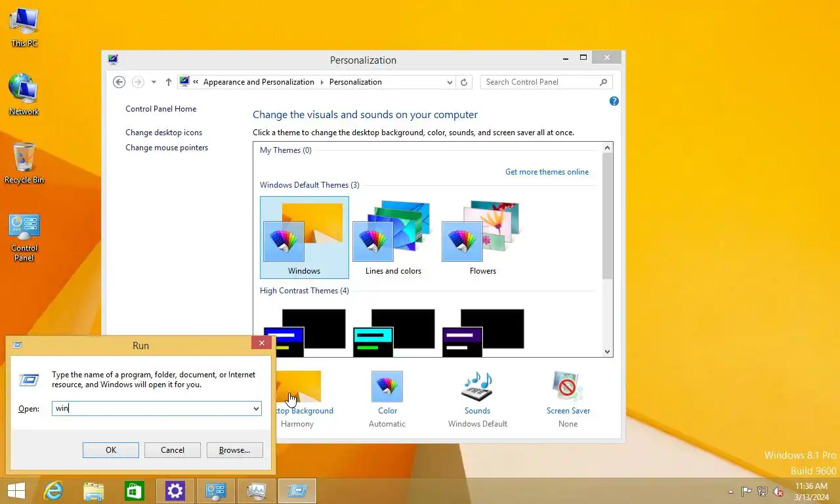Close the Run dialog
The height and width of the screenshot is (504, 840).
[261, 343]
